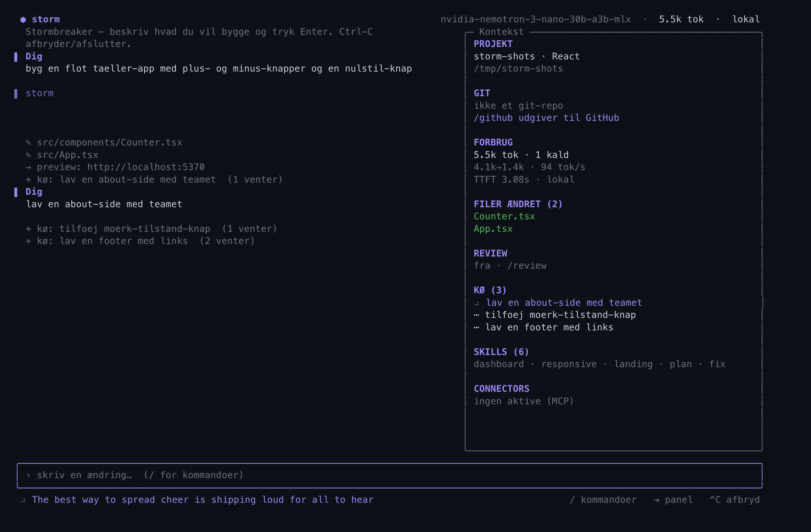Viewport: 811px width, 532px height.
Task: Select 'lav en footer med links' in queue panel
Action: click(x=549, y=327)
